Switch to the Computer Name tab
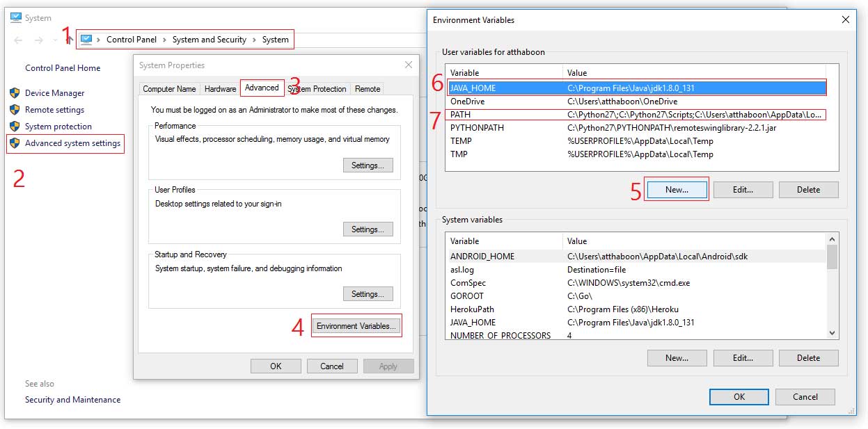Image resolution: width=868 pixels, height=429 pixels. coord(169,89)
